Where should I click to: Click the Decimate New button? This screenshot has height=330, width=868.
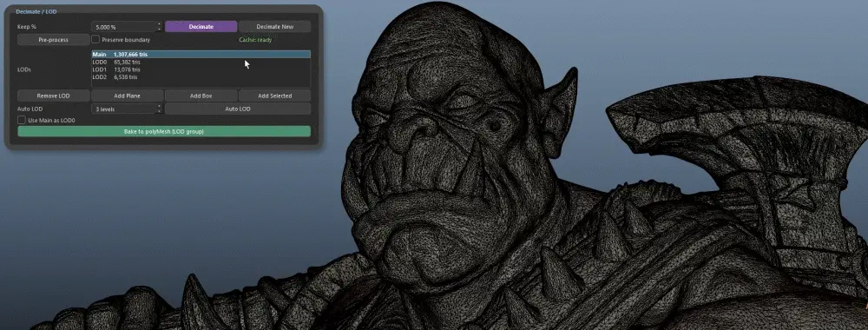274,27
